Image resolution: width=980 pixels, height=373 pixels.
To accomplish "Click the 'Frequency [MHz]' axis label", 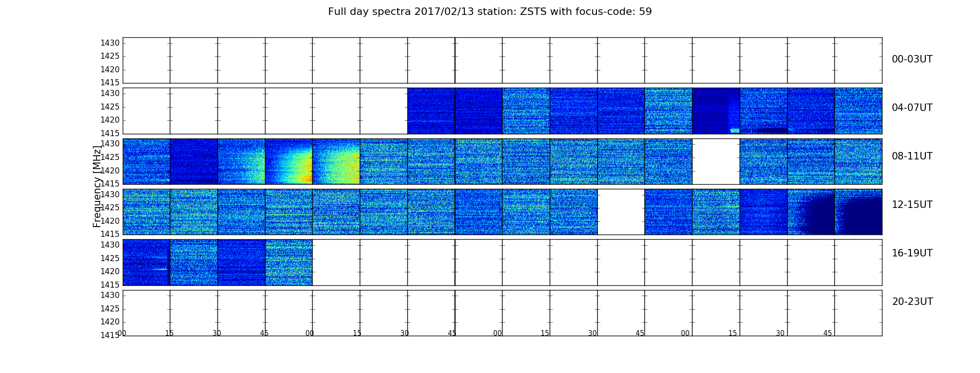I will coord(97,186).
